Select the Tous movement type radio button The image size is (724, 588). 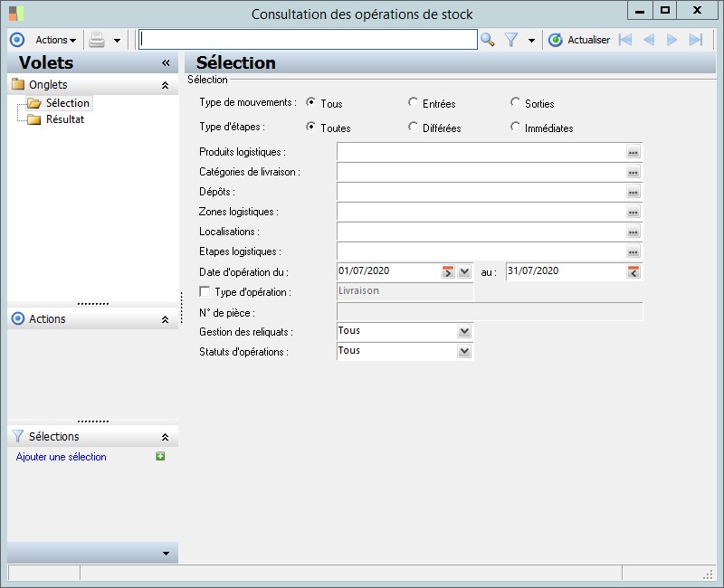point(310,102)
